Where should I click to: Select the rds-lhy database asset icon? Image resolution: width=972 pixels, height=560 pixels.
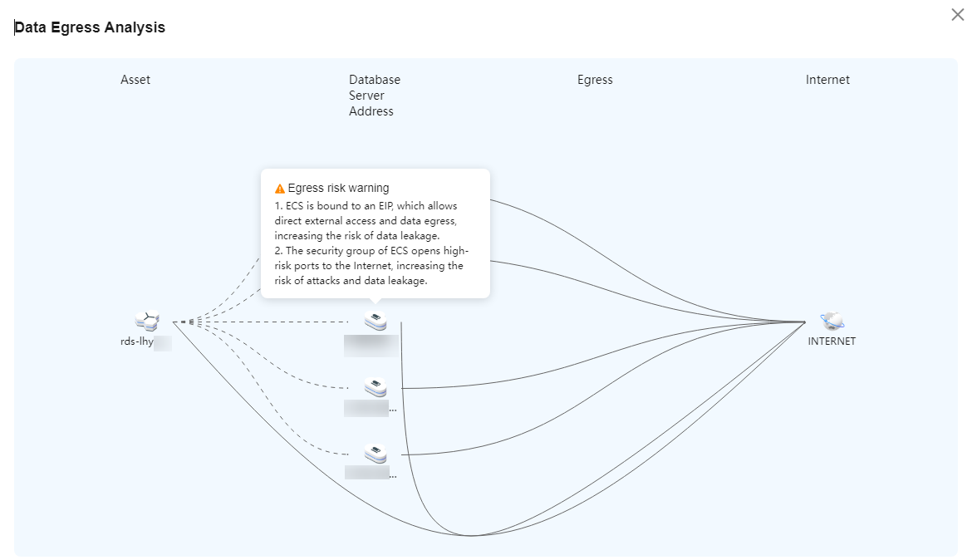tap(148, 321)
